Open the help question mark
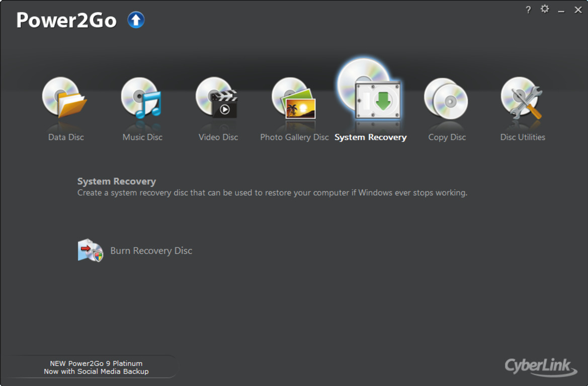Image resolution: width=588 pixels, height=386 pixels. pyautogui.click(x=528, y=10)
